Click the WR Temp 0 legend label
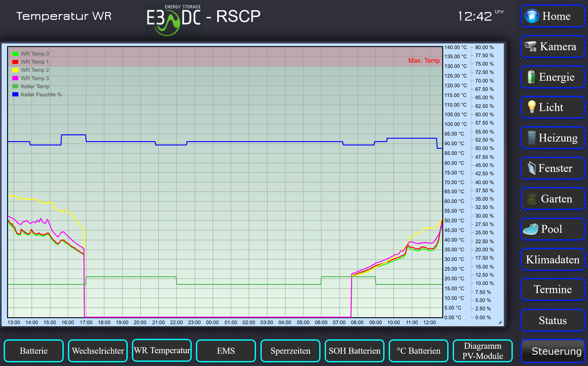 (x=35, y=54)
